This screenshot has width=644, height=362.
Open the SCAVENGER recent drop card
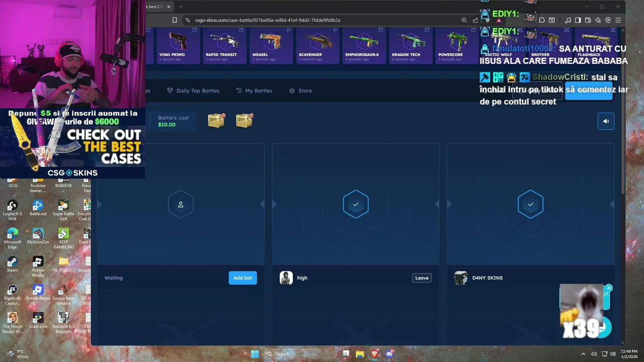(x=317, y=46)
